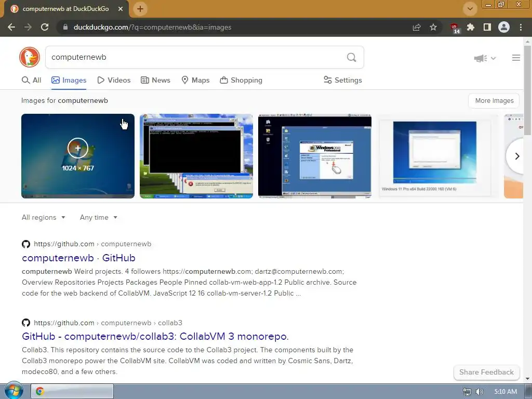Click the browser forward arrow
Viewport: 532px width, 399px height.
click(28, 27)
